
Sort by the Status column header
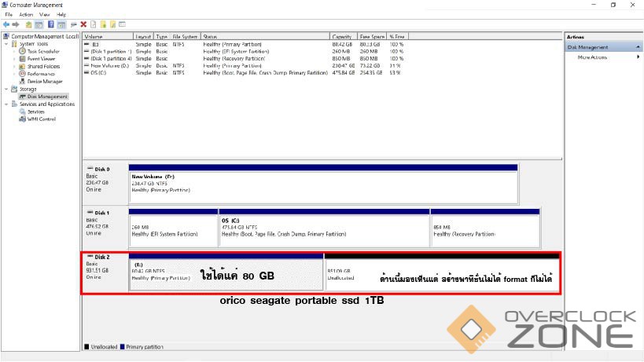point(265,36)
